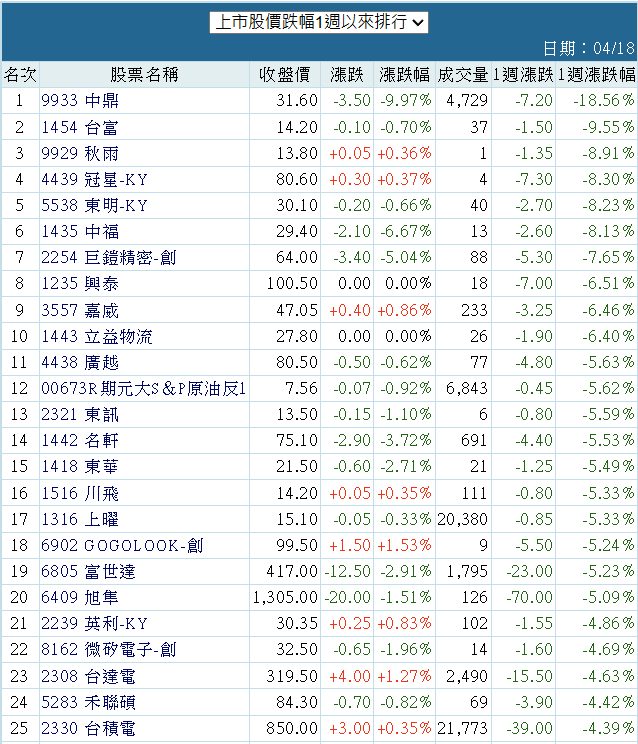The height and width of the screenshot is (744, 638).
Task: Open stock 9929 秋雨
Action: (80, 153)
